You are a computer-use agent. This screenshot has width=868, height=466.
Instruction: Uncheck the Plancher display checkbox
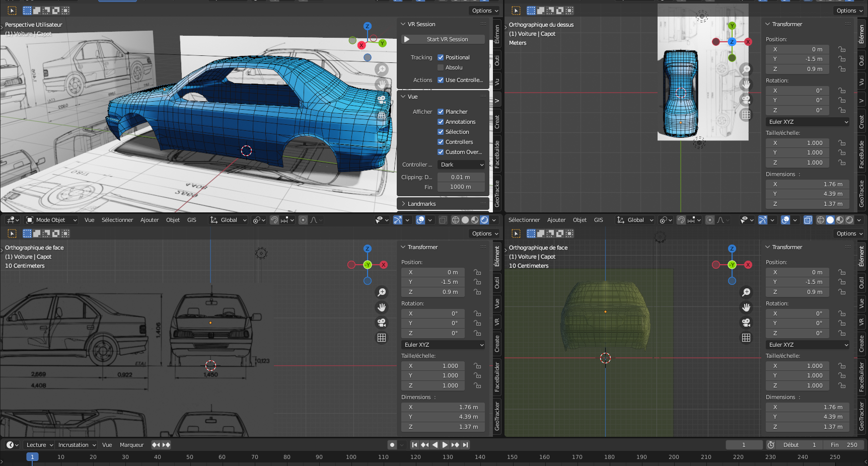pos(441,112)
